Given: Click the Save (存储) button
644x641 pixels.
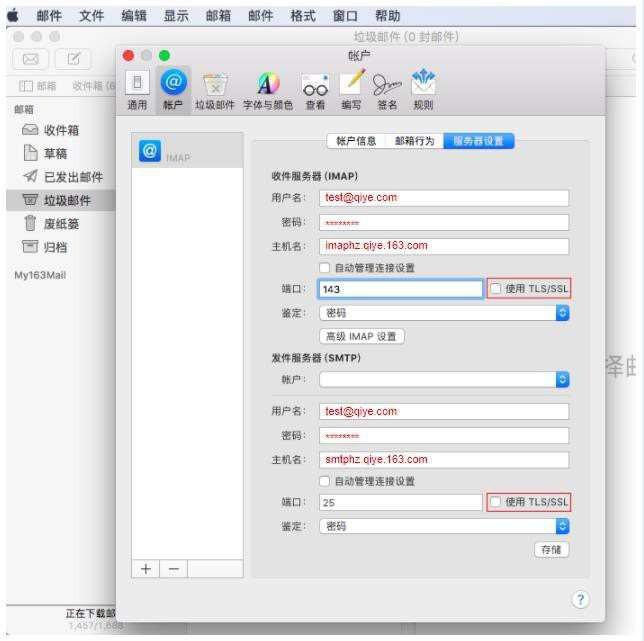Looking at the screenshot, I should point(551,549).
